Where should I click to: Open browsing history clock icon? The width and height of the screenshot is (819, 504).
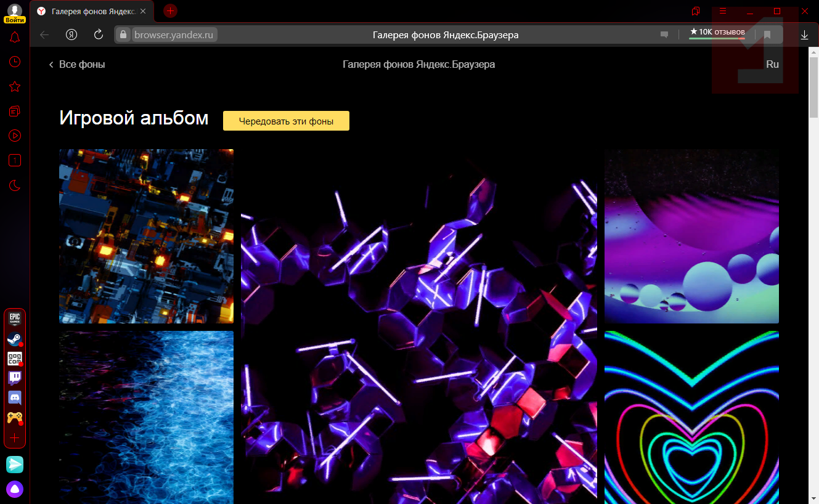click(15, 62)
